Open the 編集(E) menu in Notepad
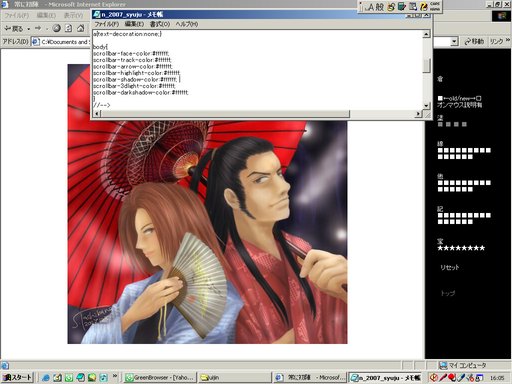Image resolution: width=512 pixels, height=384 pixels. [134, 24]
